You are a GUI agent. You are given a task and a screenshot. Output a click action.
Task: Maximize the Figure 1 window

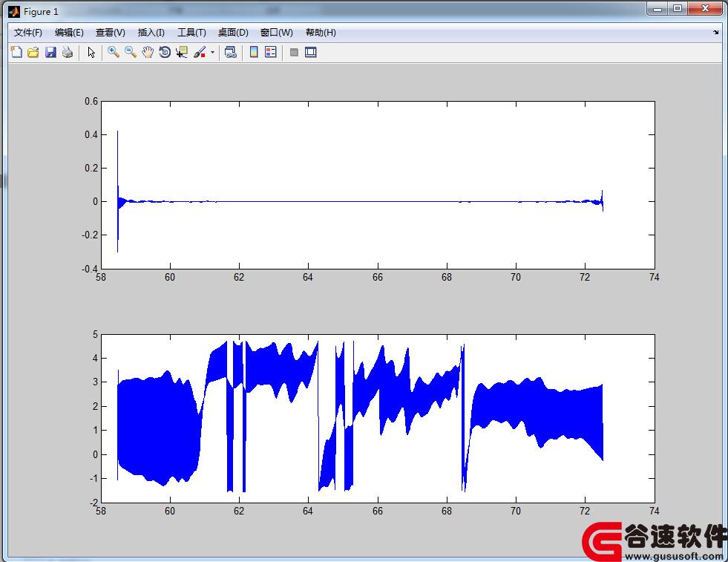tap(678, 9)
